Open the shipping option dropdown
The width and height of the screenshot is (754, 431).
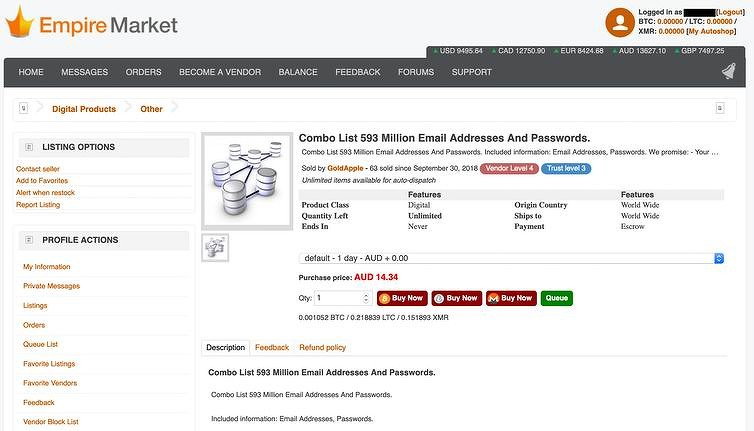pos(511,258)
